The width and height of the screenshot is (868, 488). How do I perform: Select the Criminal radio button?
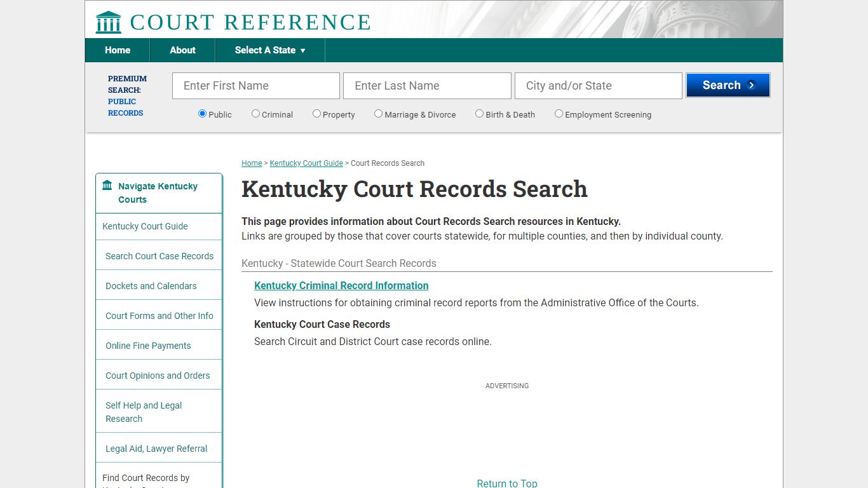255,114
